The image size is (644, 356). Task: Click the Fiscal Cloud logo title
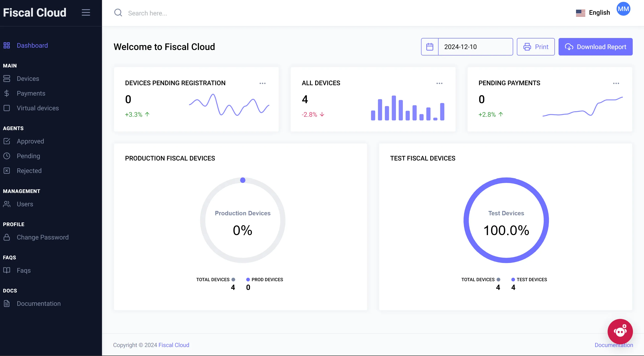[x=35, y=12]
